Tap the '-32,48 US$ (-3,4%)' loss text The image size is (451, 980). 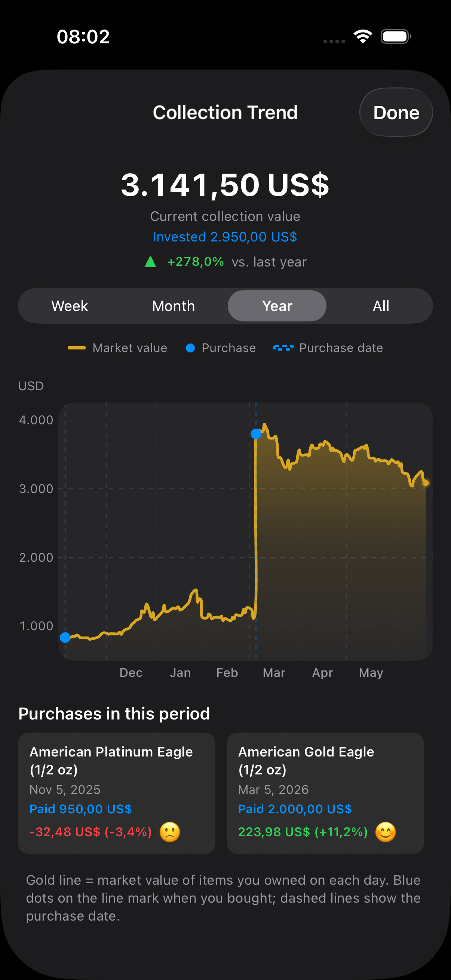coord(90,832)
